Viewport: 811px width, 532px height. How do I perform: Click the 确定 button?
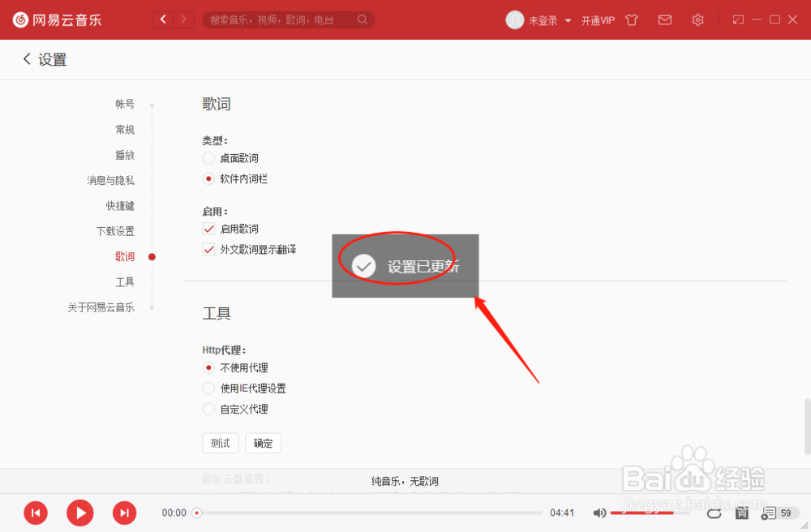pos(264,443)
